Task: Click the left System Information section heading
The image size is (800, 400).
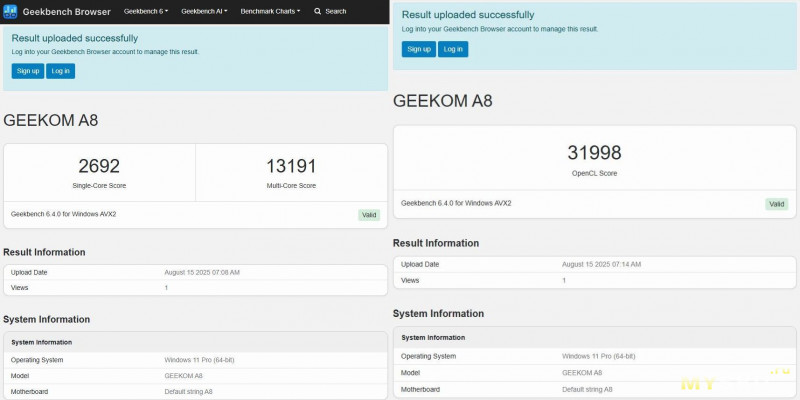Action: point(46,319)
